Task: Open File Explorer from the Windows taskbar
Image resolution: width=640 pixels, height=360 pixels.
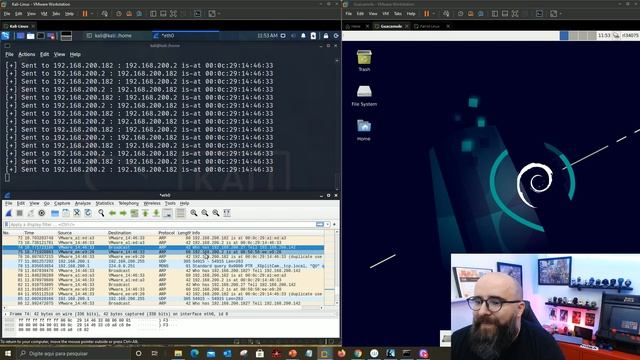Action: coord(178,353)
